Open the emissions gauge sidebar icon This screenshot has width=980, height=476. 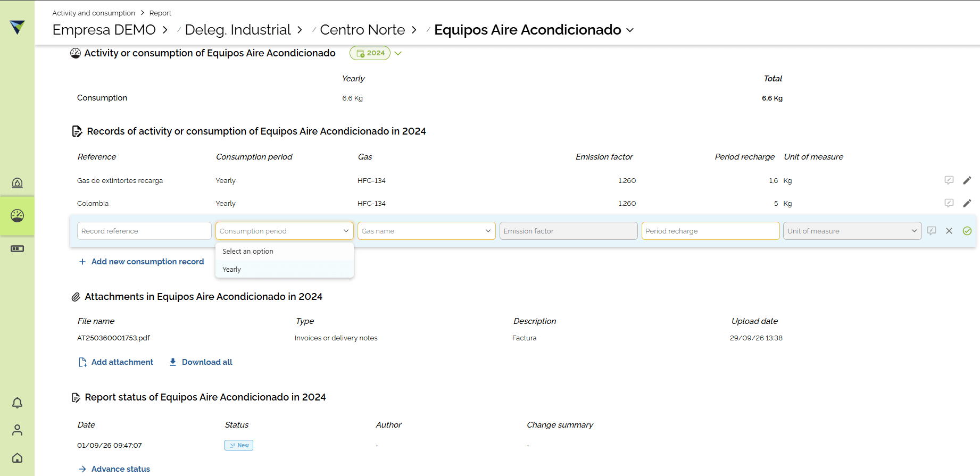17,183
